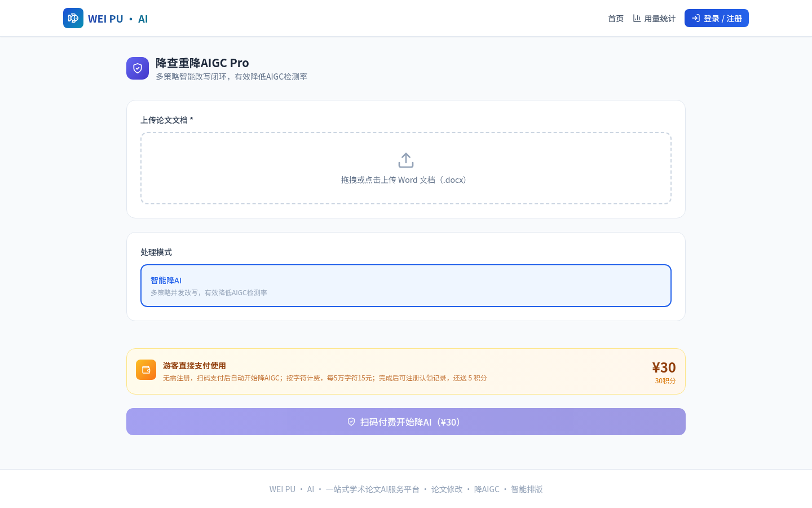
Task: Open the 首页 navigation item
Action: [x=616, y=19]
